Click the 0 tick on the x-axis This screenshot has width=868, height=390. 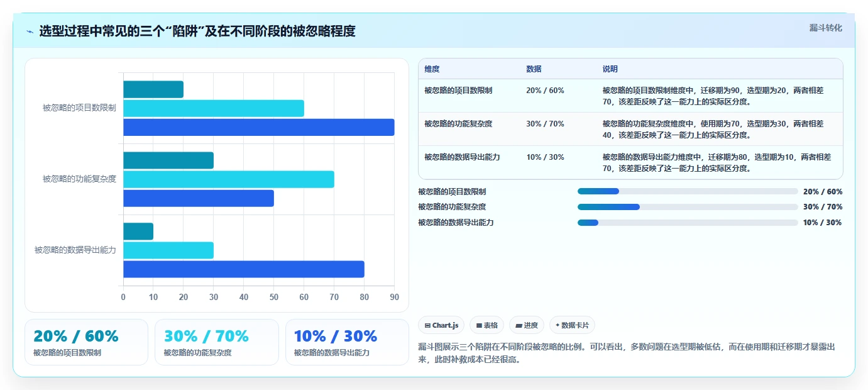tap(123, 297)
